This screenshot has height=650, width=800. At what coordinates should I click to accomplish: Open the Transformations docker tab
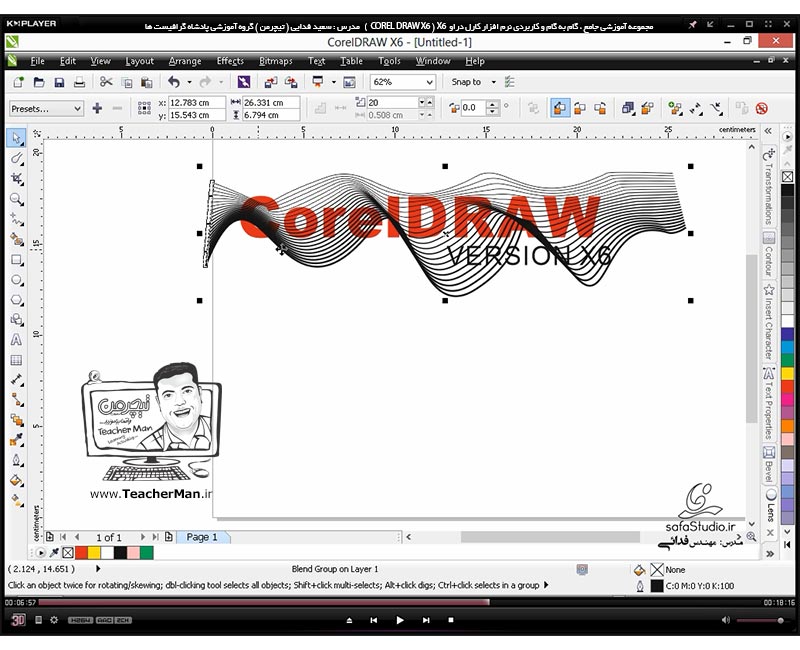click(x=769, y=187)
